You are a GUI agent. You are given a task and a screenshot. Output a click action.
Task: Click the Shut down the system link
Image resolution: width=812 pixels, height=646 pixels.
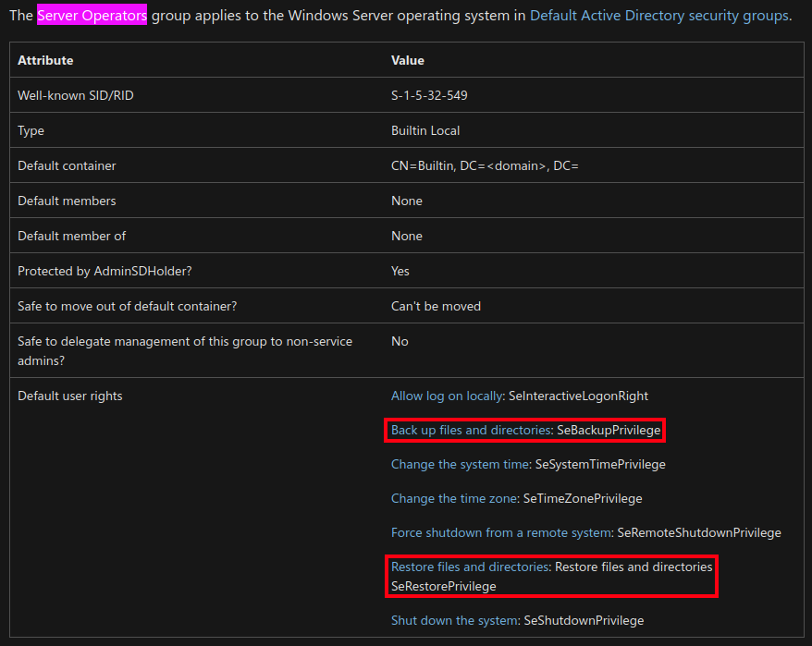point(454,621)
